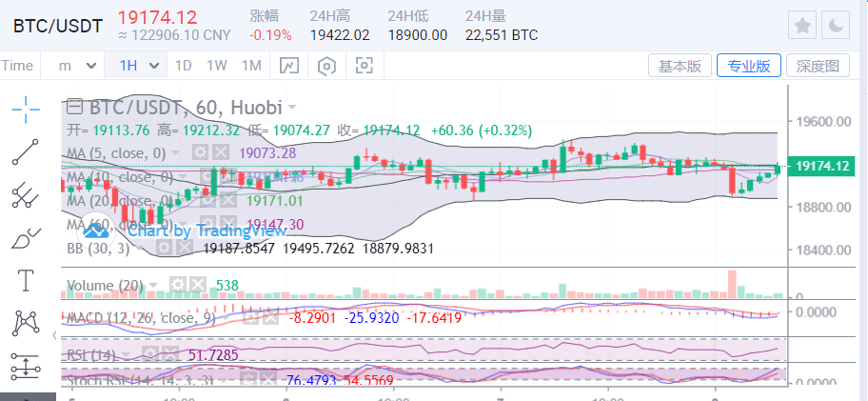Select the 1D interval
The height and width of the screenshot is (401, 868).
point(184,66)
